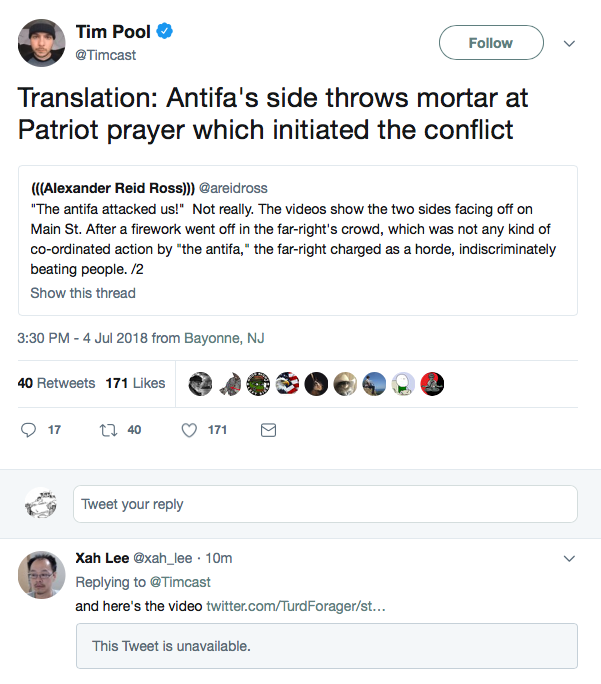Open the quoted tweet by Alexander Reid Ross

click(x=300, y=230)
